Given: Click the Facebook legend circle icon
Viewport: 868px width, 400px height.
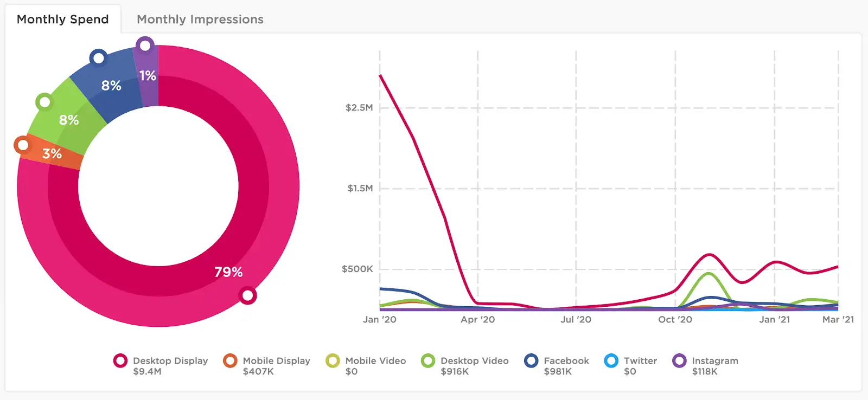Looking at the screenshot, I should [532, 361].
